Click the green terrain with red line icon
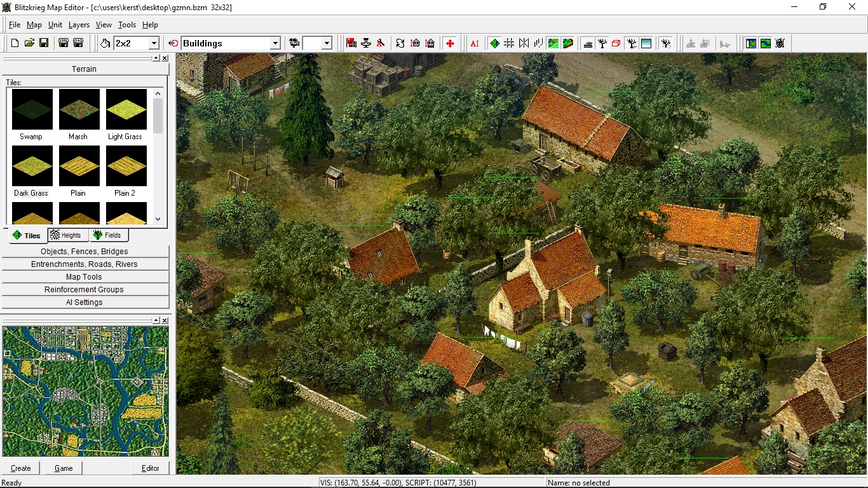Image resolution: width=868 pixels, height=488 pixels. [x=568, y=43]
